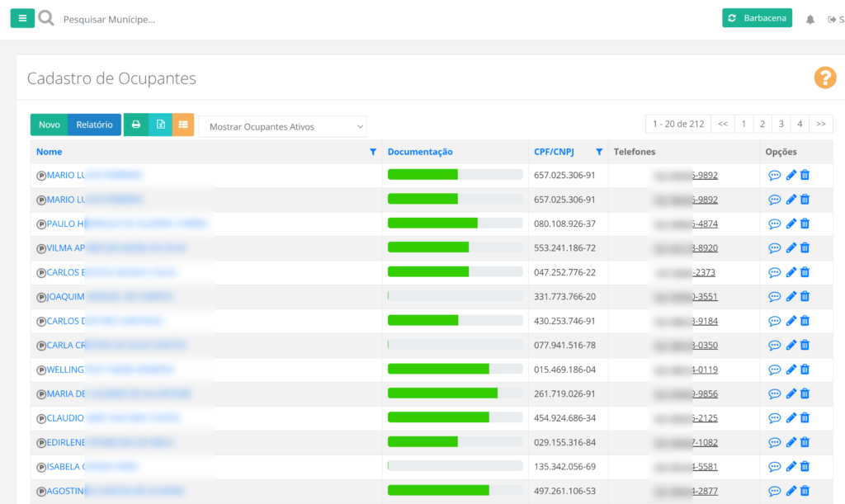Delete the occupant with CPF 553.241.186-72
Screen dimensions: 845x504
tap(805, 247)
